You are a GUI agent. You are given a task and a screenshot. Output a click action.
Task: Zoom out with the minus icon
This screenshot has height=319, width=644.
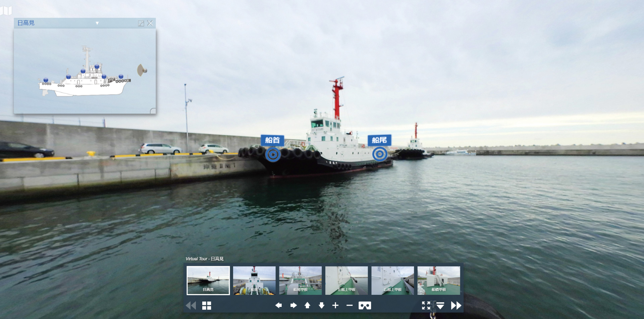pyautogui.click(x=350, y=306)
